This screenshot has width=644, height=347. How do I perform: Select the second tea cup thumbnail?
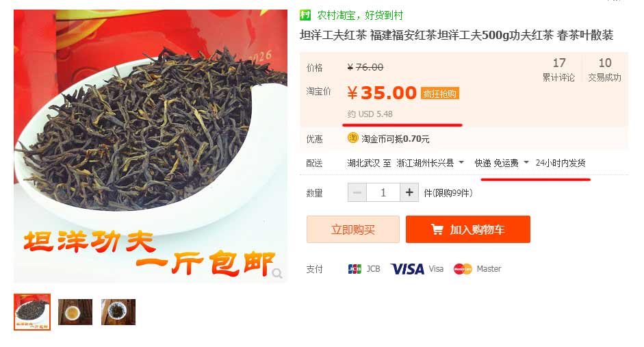click(x=75, y=311)
